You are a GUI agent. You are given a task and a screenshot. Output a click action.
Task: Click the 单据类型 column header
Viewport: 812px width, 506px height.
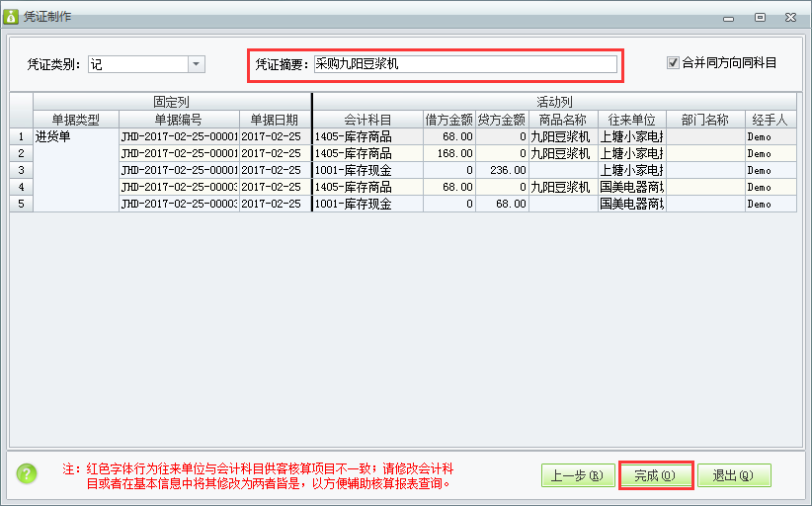[x=76, y=120]
